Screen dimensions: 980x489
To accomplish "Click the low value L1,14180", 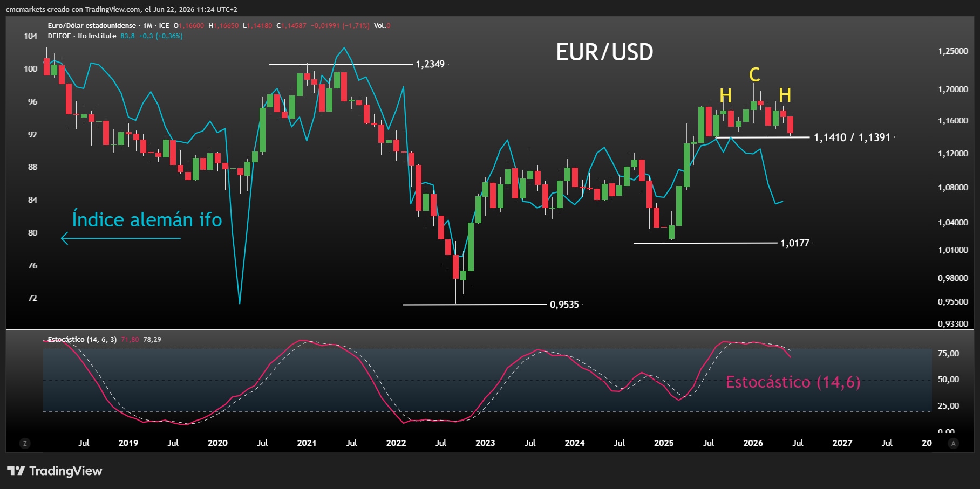I will click(257, 25).
